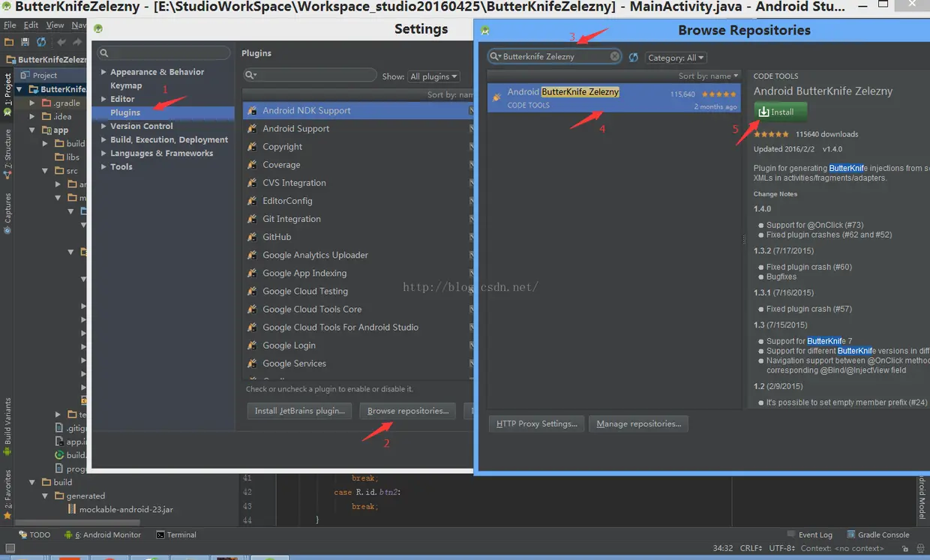Select Google Cloud Tools Core plugin

pyautogui.click(x=358, y=309)
